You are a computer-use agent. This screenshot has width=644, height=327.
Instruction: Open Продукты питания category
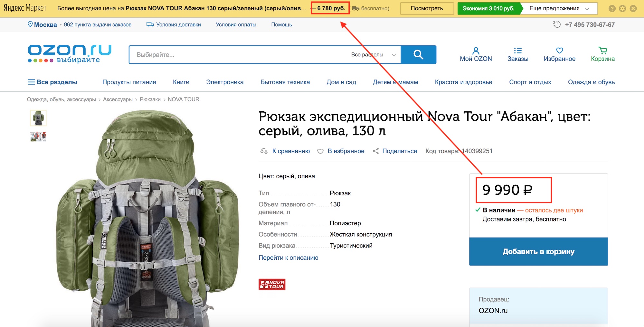129,82
